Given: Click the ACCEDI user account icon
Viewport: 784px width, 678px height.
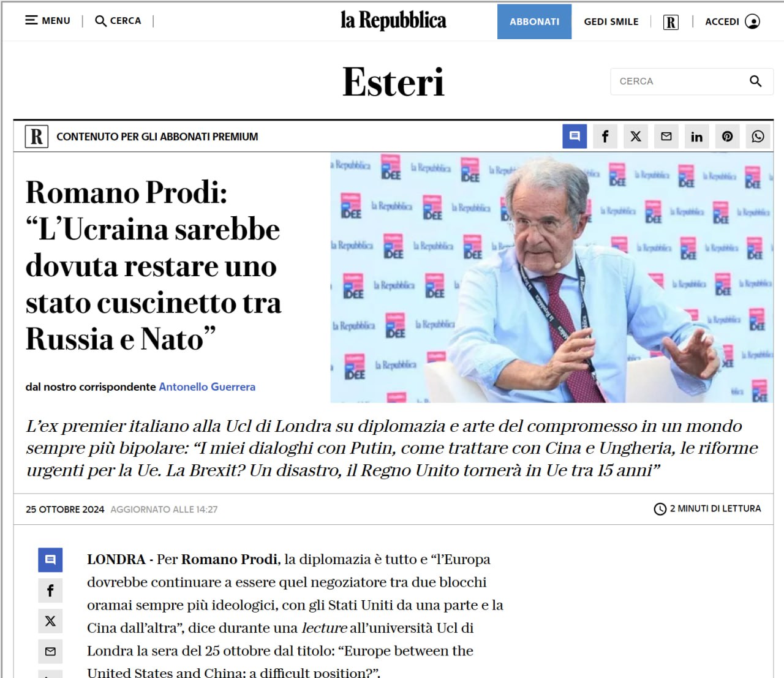Looking at the screenshot, I should pos(752,21).
